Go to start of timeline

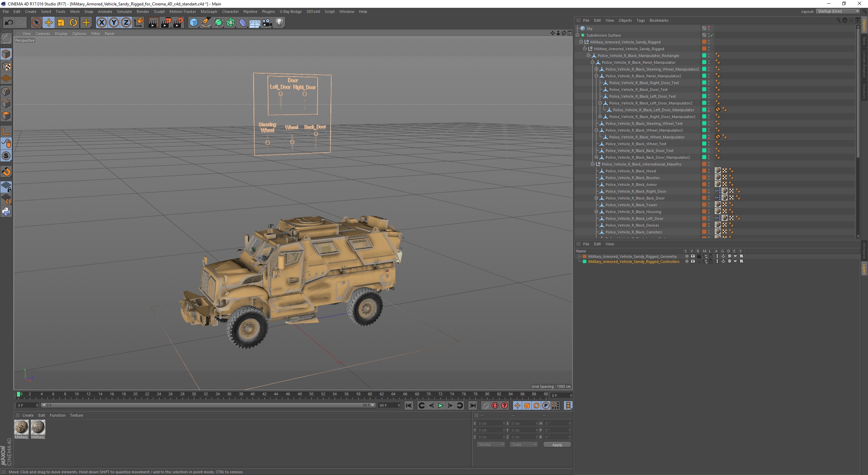click(409, 405)
